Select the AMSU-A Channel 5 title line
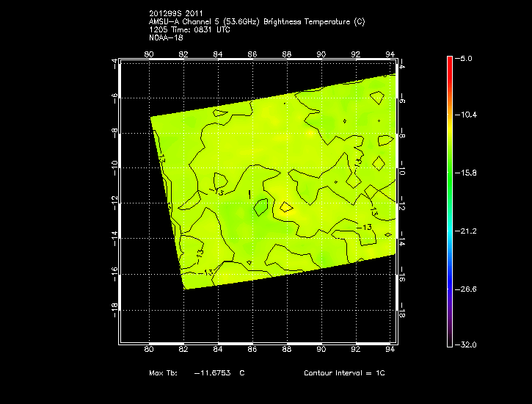The image size is (532, 404). 256,22
